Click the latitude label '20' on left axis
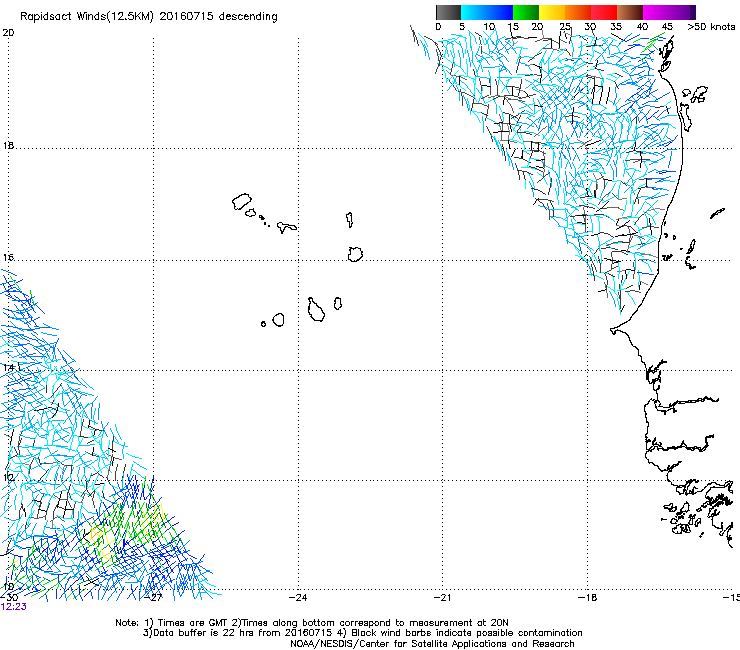The image size is (740, 650). coord(8,33)
